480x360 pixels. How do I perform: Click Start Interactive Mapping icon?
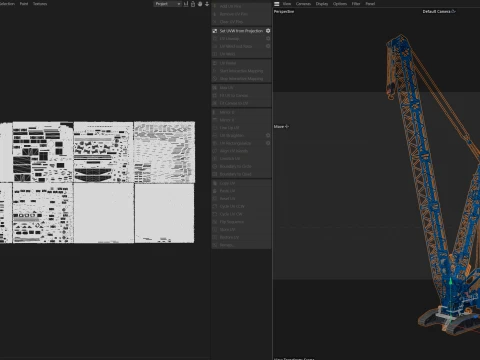[x=215, y=71]
